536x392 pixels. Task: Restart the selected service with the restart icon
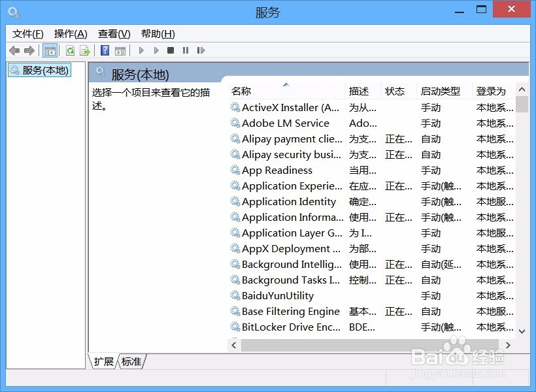point(202,50)
